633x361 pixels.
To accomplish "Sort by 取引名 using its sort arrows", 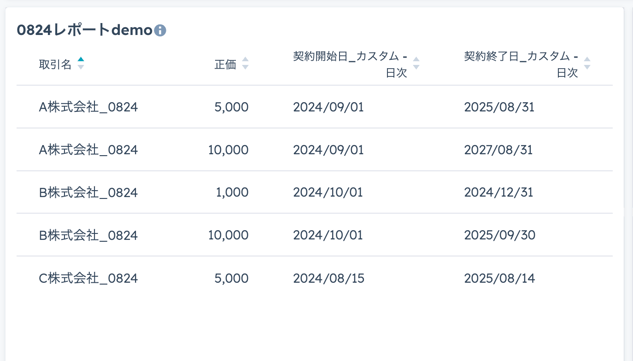I will click(x=81, y=63).
